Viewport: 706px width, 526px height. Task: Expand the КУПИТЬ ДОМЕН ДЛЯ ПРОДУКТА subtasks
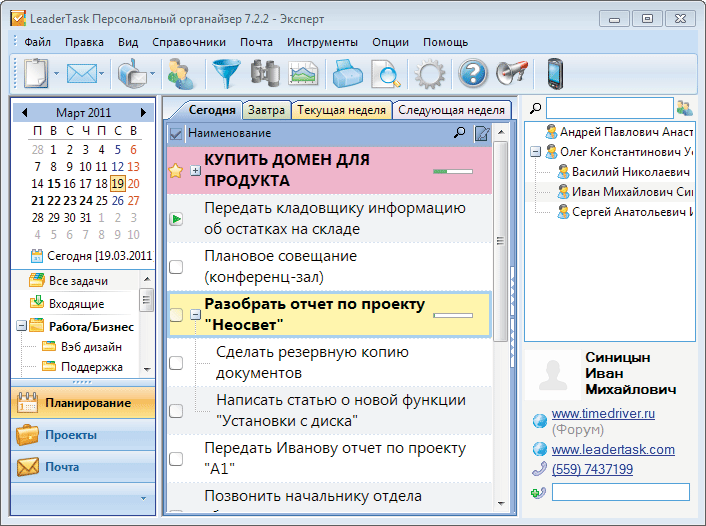pos(195,171)
